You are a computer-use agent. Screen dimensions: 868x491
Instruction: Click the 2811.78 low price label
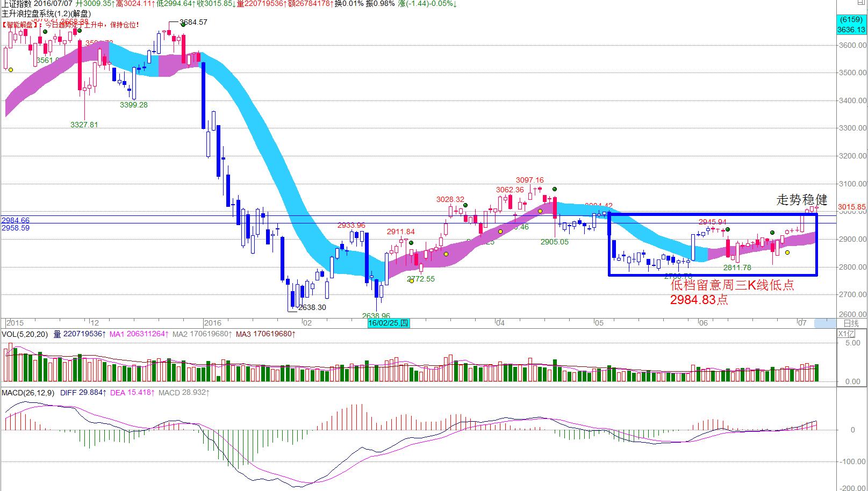737,267
